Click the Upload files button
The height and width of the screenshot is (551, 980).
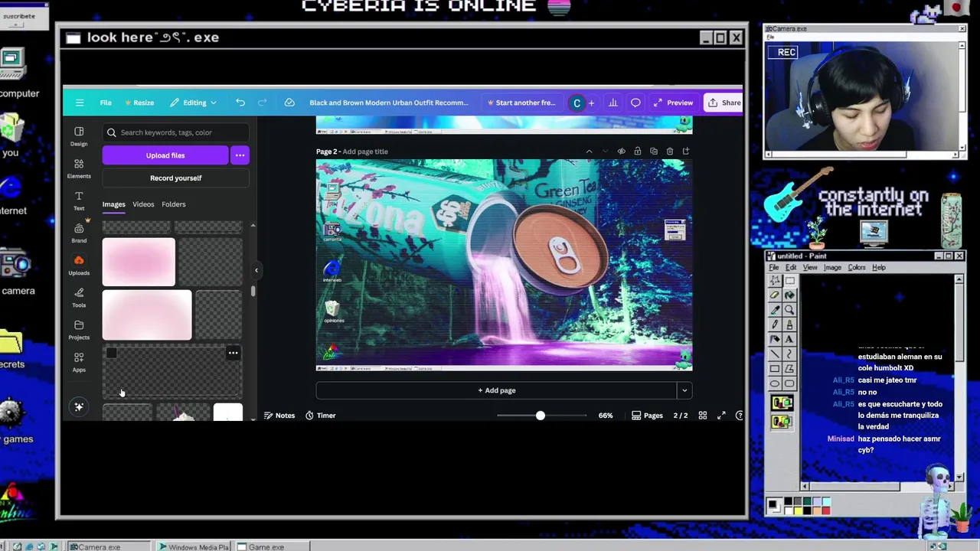tap(165, 155)
